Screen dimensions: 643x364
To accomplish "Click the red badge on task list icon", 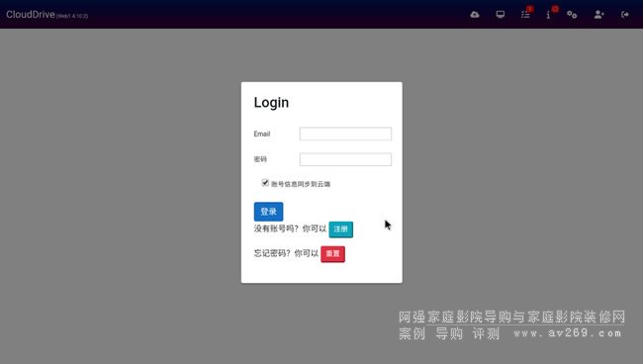I will (x=530, y=9).
